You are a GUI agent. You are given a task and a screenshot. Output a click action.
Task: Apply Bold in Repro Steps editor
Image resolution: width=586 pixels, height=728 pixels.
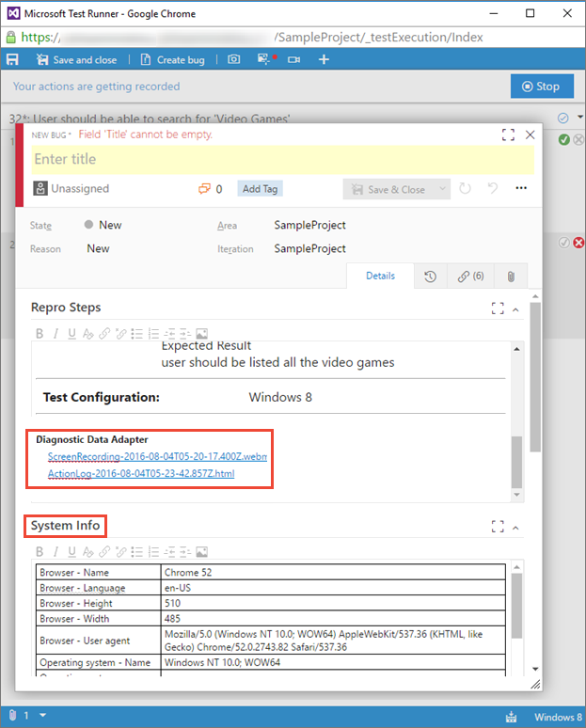point(40,333)
